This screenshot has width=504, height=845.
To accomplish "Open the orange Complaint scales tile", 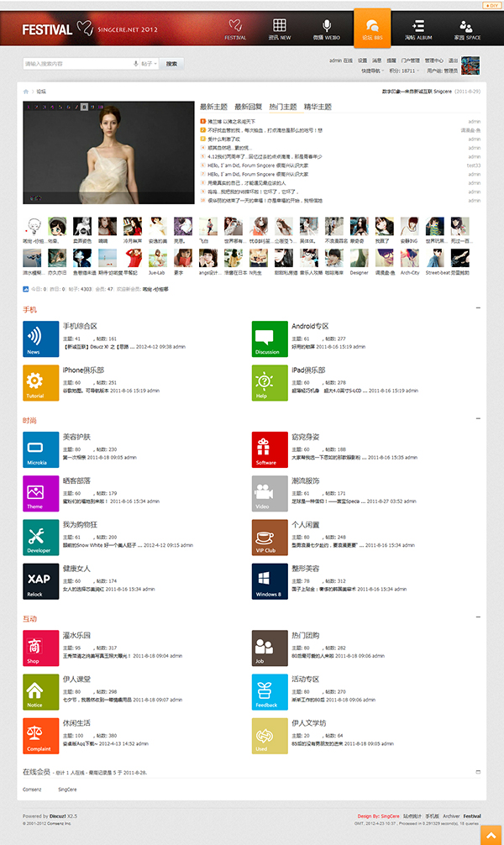I will coord(41,736).
